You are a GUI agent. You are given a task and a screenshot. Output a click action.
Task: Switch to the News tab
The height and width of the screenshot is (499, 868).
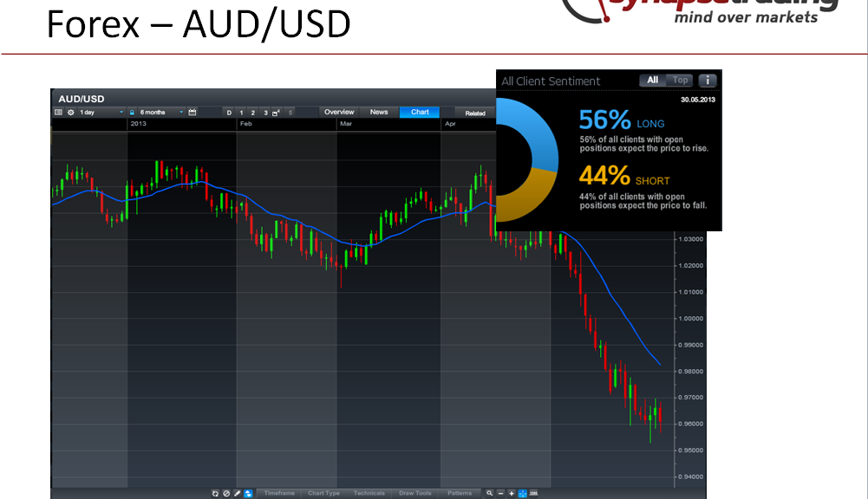(379, 113)
